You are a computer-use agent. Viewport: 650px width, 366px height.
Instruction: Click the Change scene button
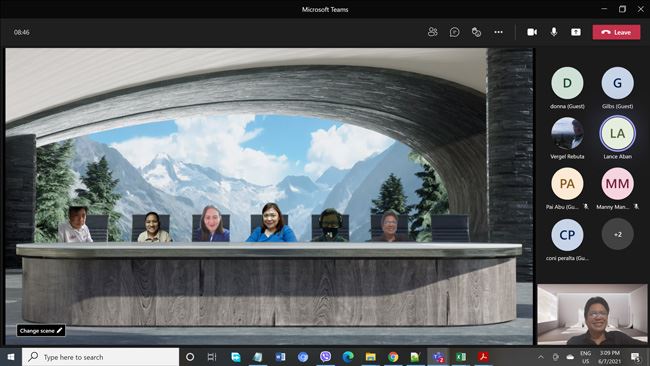[x=41, y=330]
